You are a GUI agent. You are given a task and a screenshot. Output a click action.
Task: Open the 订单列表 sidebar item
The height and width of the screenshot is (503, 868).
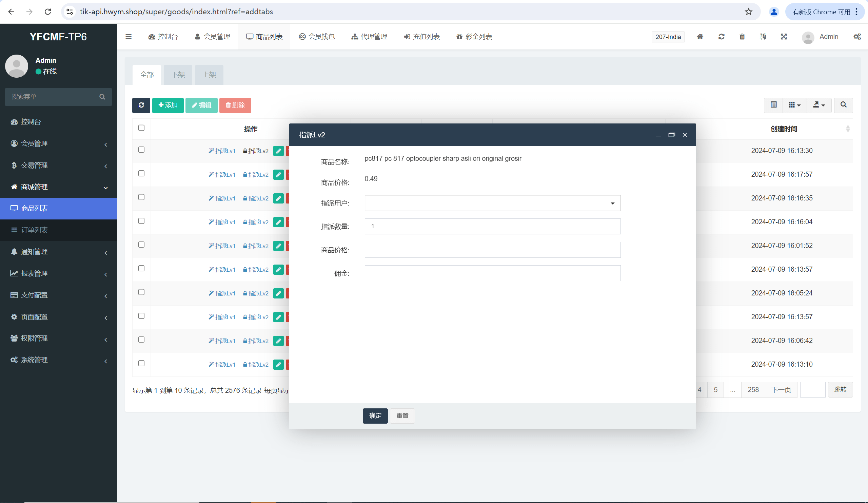click(35, 230)
